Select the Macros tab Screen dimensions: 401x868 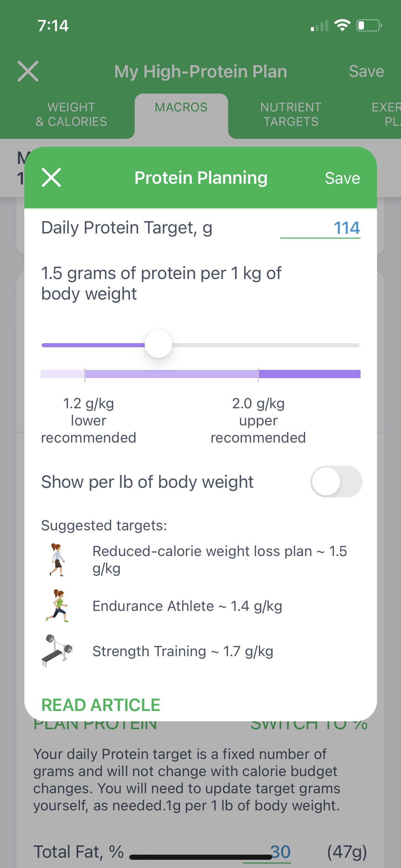[181, 108]
